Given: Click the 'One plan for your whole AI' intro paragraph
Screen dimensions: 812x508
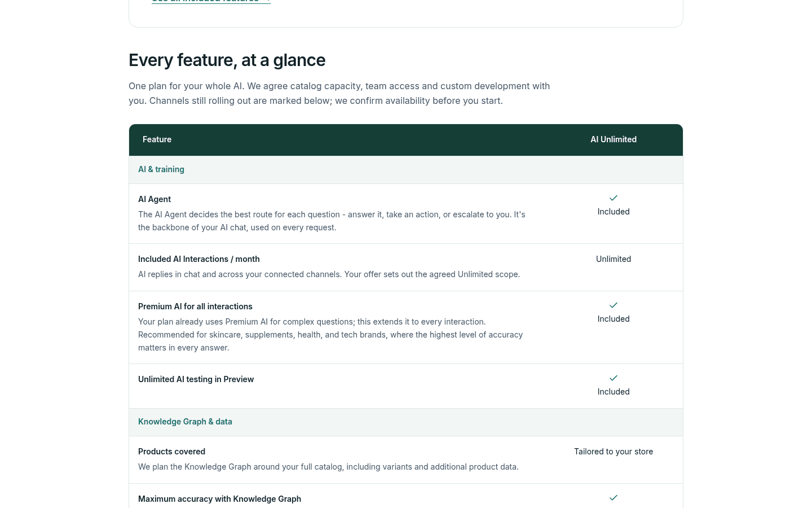Looking at the screenshot, I should 339,93.
